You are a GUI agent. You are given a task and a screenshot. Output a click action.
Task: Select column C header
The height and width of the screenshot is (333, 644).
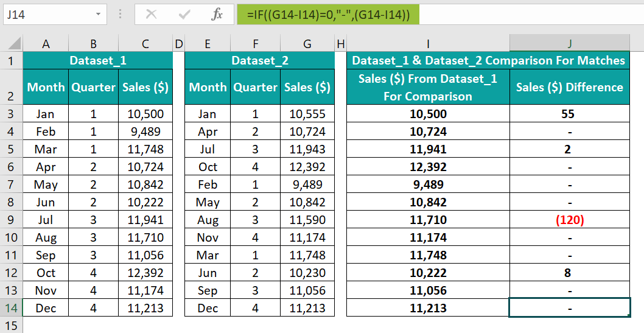[x=145, y=43]
